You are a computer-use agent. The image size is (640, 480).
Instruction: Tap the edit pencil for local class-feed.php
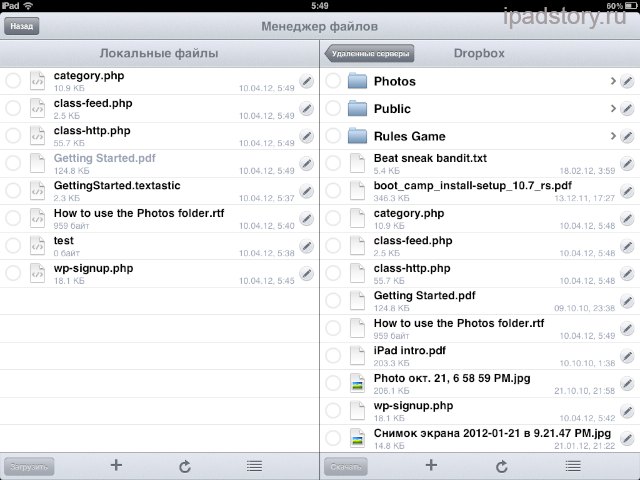click(307, 109)
